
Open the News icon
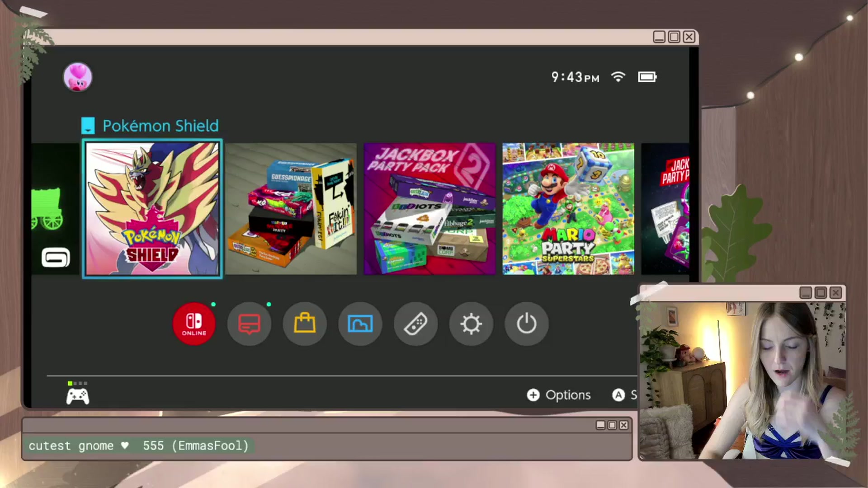click(x=249, y=324)
